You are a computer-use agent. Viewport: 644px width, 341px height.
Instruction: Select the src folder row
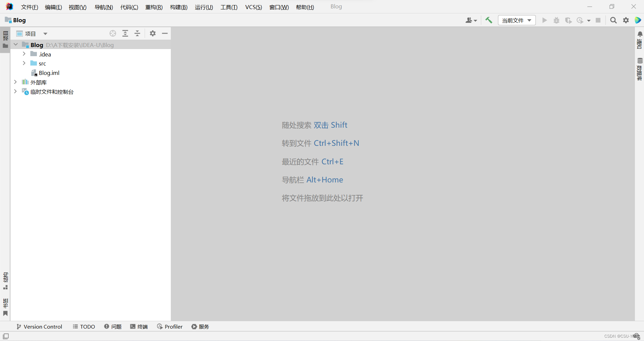(x=91, y=63)
